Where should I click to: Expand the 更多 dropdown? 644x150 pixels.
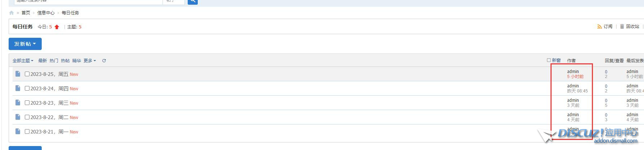point(90,61)
